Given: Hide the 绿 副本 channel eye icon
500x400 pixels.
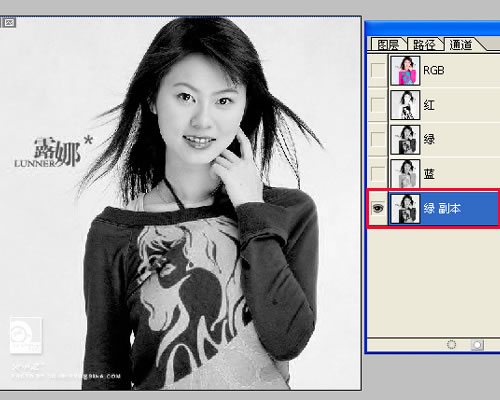Looking at the screenshot, I should pos(378,208).
